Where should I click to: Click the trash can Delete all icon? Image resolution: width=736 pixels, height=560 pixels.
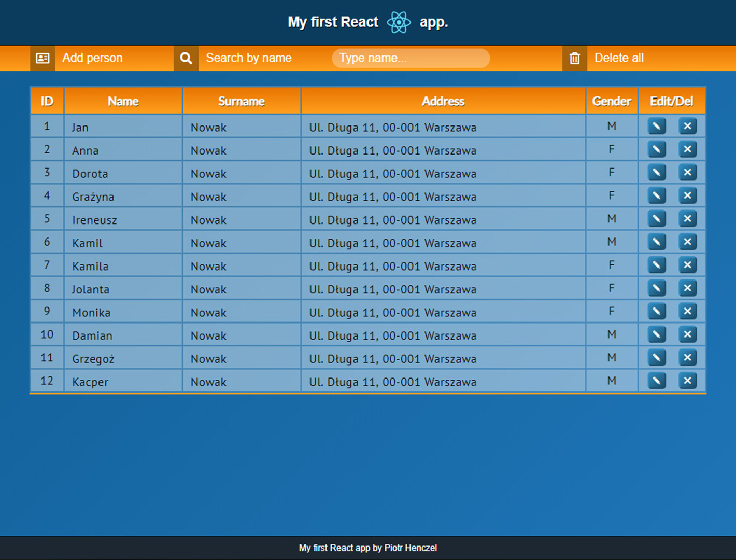click(574, 58)
